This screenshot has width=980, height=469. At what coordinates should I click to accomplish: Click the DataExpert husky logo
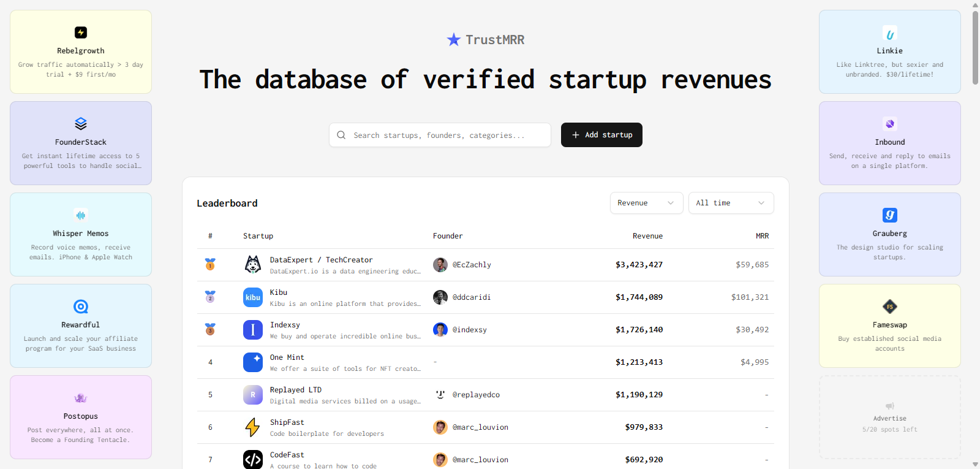pos(253,265)
